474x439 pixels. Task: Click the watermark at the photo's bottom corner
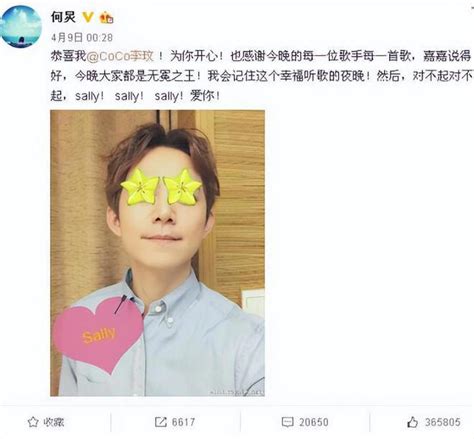click(237, 392)
